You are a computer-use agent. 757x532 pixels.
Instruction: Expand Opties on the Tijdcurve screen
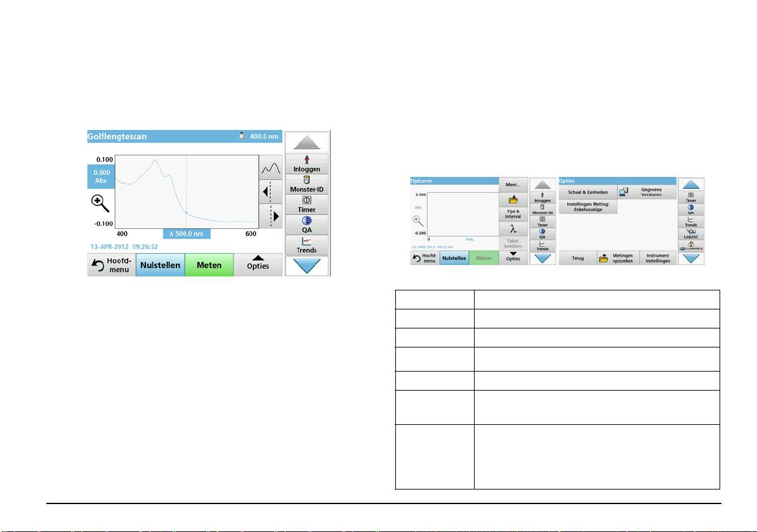tap(513, 257)
